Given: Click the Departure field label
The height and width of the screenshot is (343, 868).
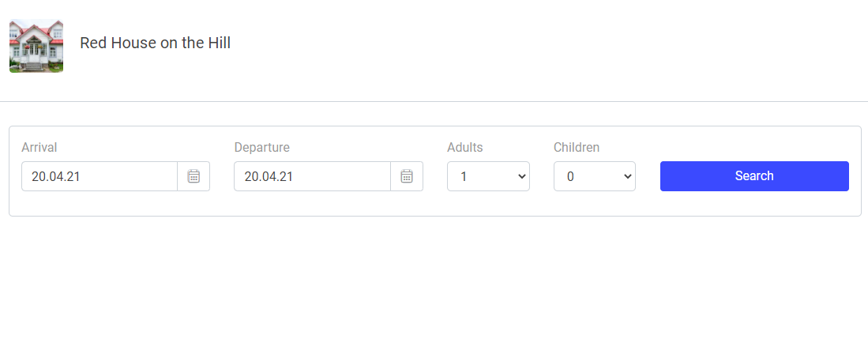Looking at the screenshot, I should (262, 148).
